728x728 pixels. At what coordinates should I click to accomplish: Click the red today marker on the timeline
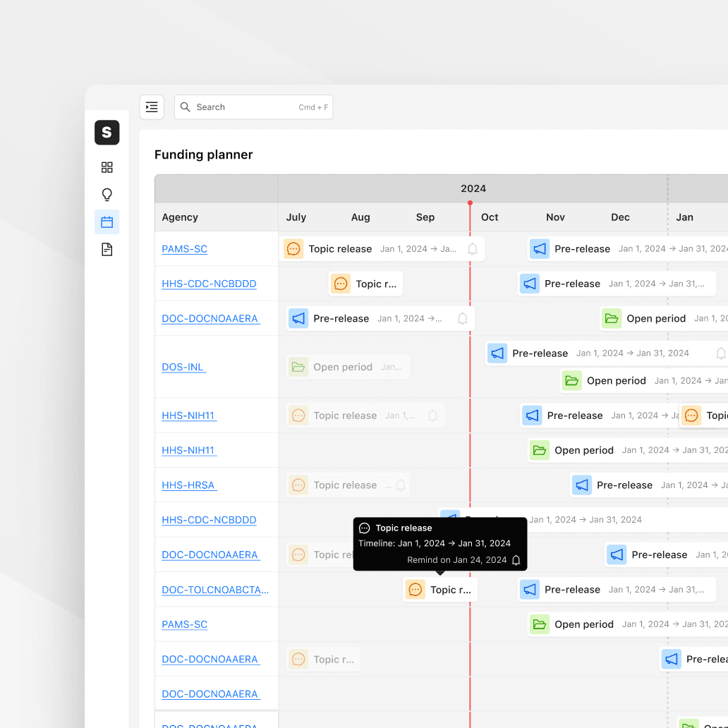[470, 202]
